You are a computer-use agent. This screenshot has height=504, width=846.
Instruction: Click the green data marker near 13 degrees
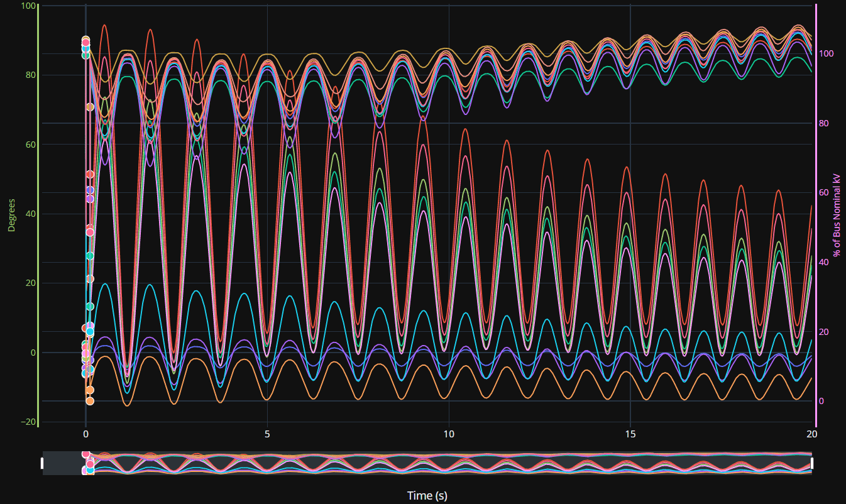click(x=90, y=306)
